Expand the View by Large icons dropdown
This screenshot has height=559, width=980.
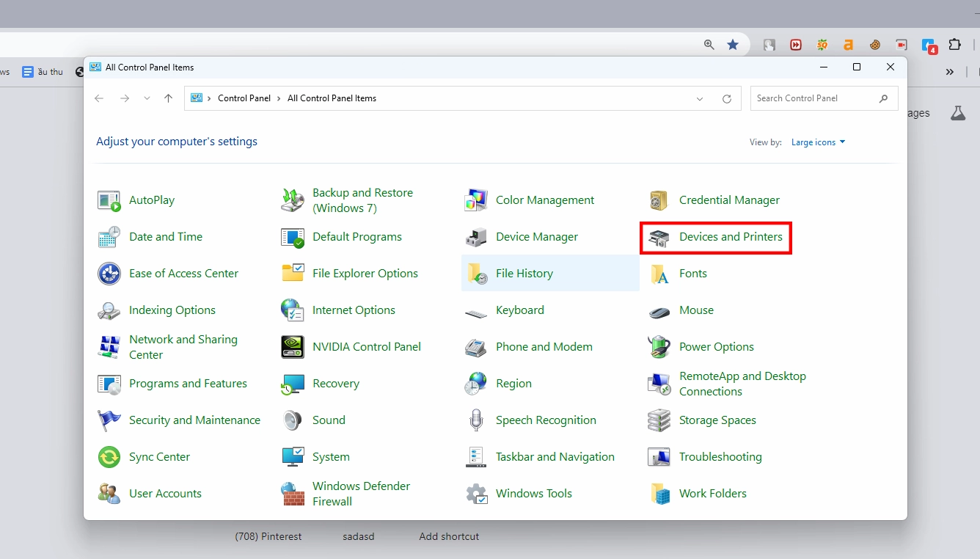point(818,142)
